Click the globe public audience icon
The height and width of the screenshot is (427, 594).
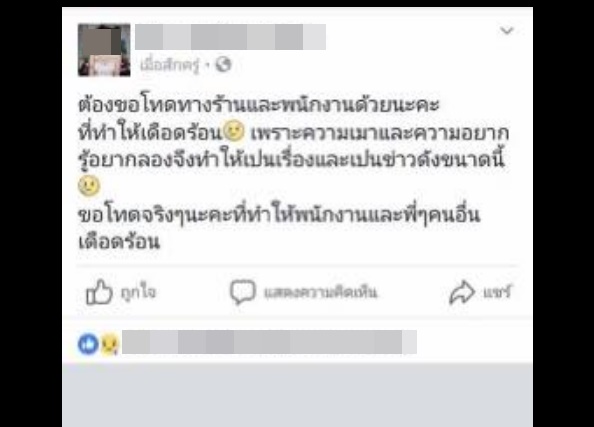[x=223, y=65]
